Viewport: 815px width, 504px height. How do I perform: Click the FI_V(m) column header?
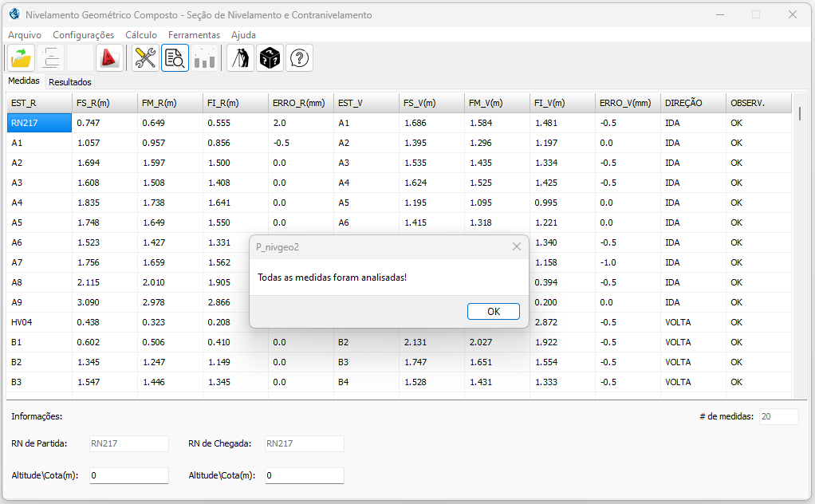[562, 103]
